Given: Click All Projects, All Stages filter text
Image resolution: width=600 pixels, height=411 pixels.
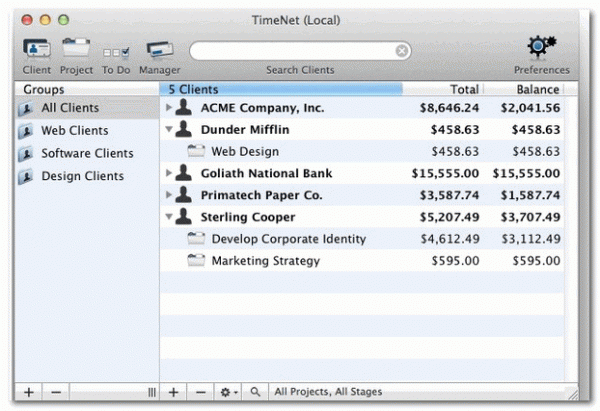Looking at the screenshot, I should pyautogui.click(x=328, y=392).
